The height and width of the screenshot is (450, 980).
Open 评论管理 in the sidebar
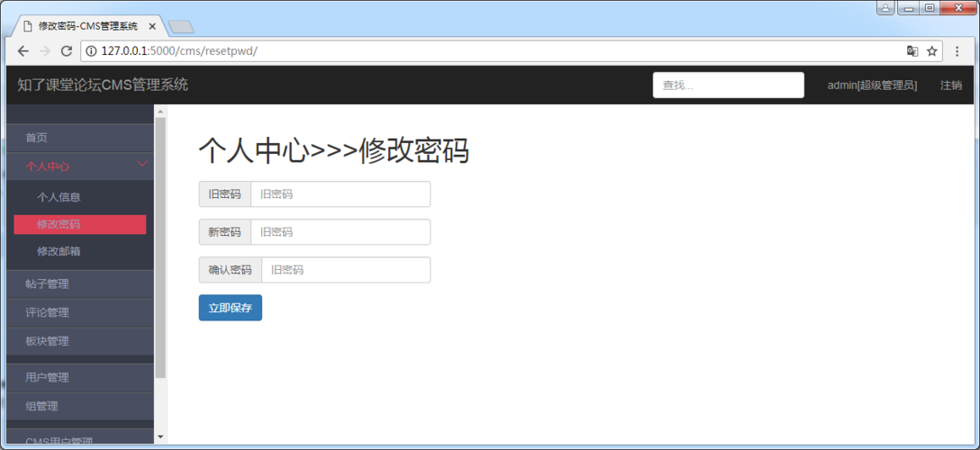[x=80, y=312]
